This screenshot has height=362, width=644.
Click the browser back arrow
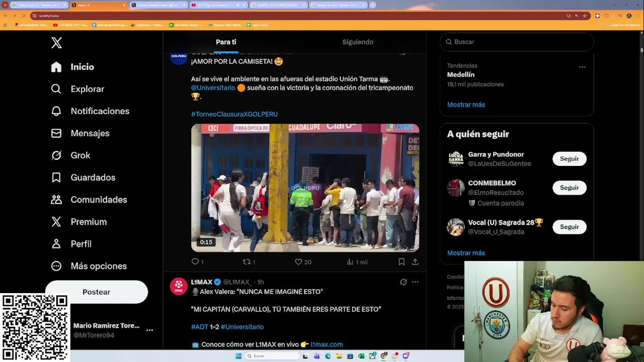(6, 16)
